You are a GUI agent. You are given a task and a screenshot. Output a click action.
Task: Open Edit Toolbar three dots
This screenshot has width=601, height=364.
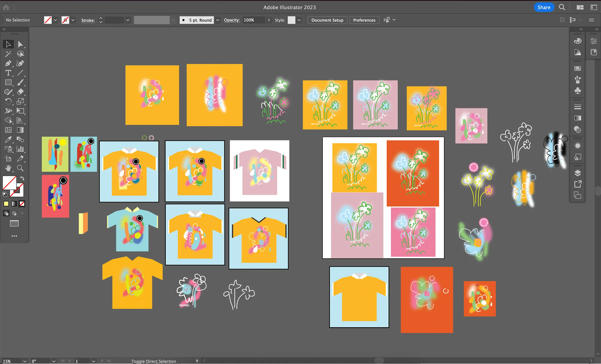click(x=14, y=236)
